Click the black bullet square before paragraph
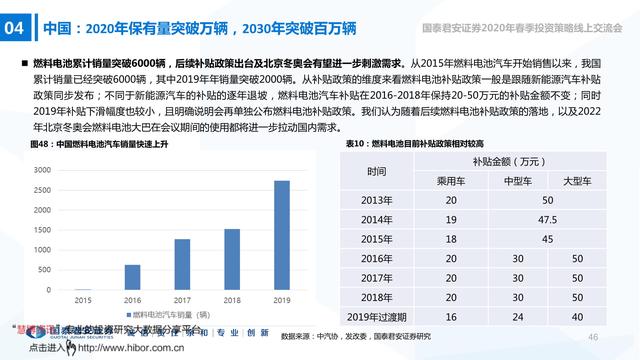Viewport: 640px width, 360px height. click(x=25, y=63)
